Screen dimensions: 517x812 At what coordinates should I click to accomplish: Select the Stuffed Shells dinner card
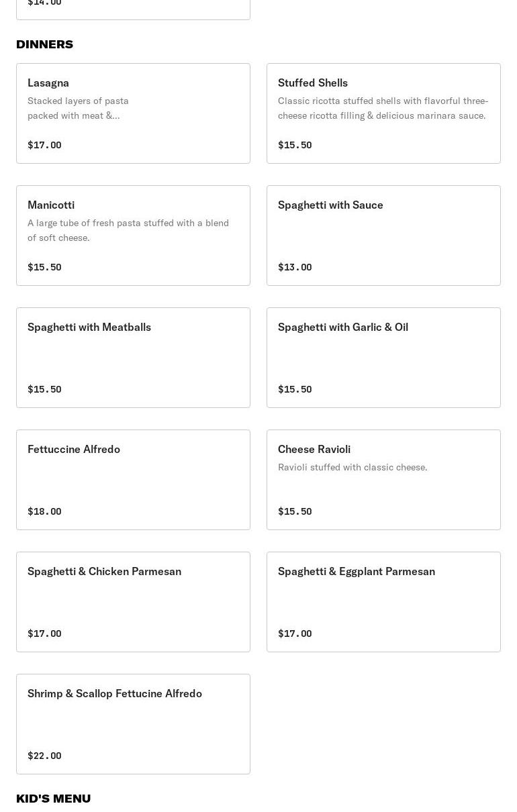point(383,113)
